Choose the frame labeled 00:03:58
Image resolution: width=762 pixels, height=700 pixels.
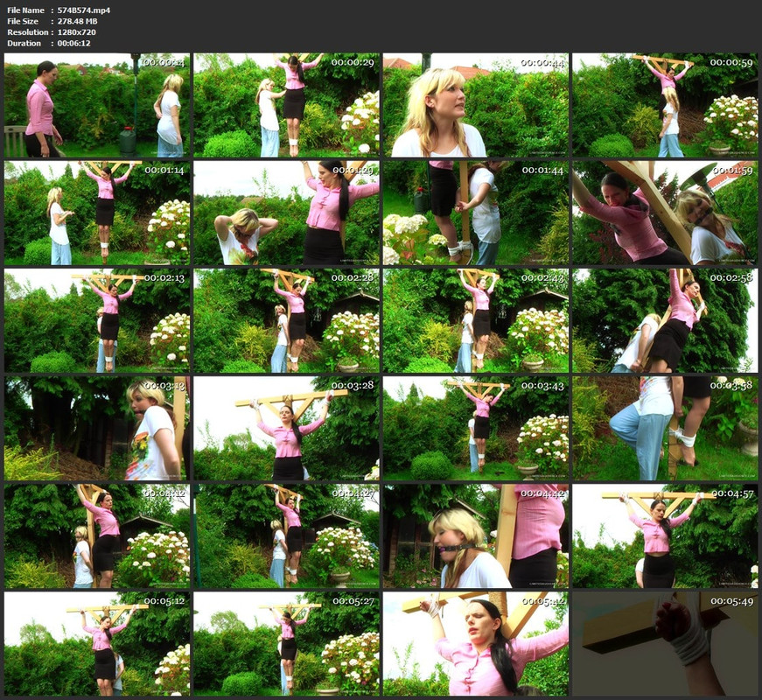click(665, 428)
